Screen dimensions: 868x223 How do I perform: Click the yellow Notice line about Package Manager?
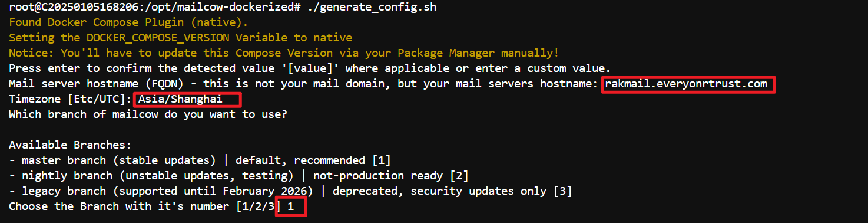coord(284,53)
